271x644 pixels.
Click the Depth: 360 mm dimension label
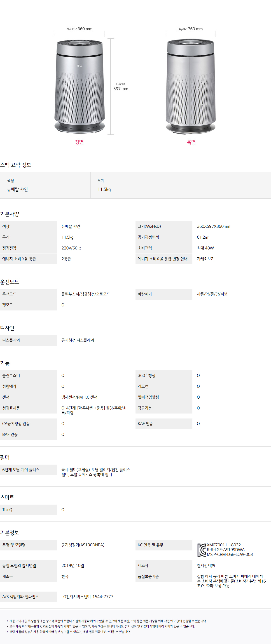[x=190, y=29]
